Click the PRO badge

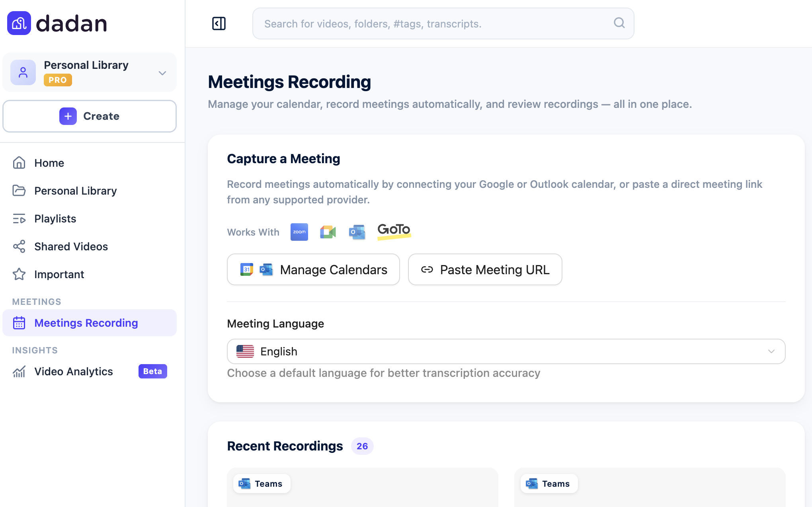pos(58,80)
